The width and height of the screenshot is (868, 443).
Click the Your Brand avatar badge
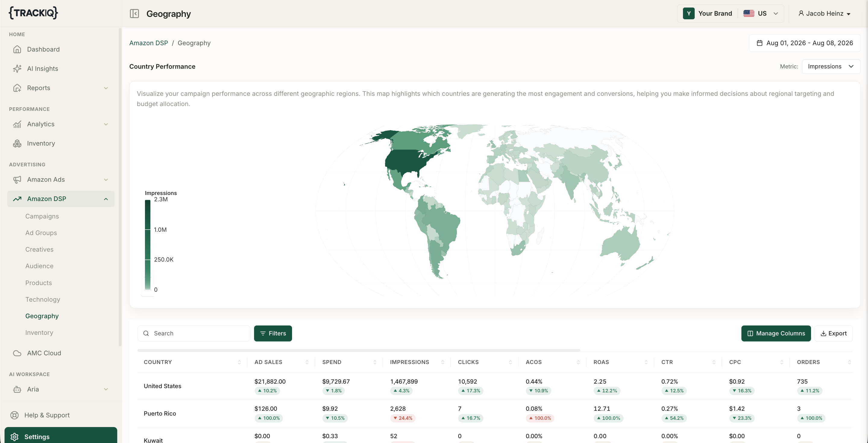click(689, 14)
